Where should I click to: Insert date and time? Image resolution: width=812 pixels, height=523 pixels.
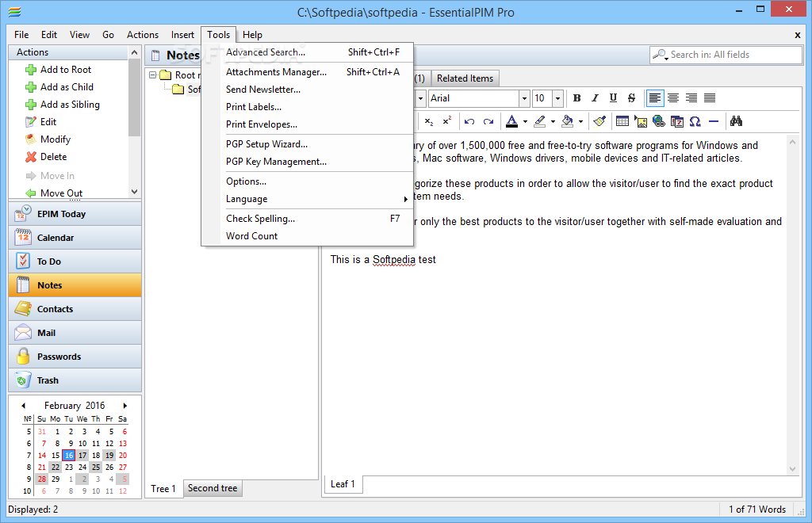(677, 121)
